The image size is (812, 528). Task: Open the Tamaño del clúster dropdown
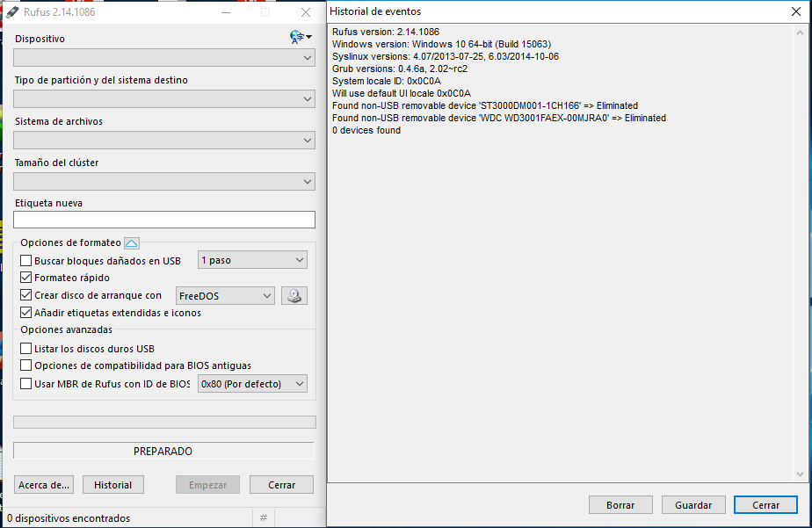click(164, 182)
